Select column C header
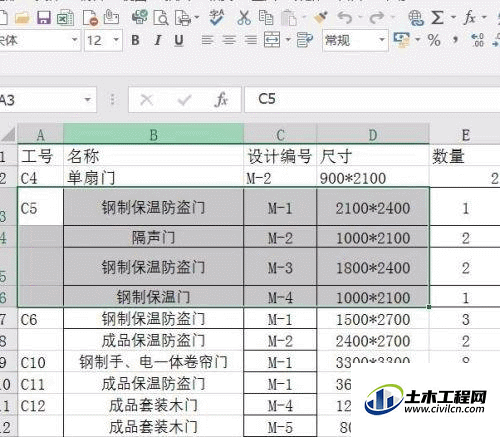This screenshot has width=500, height=437. tap(280, 135)
